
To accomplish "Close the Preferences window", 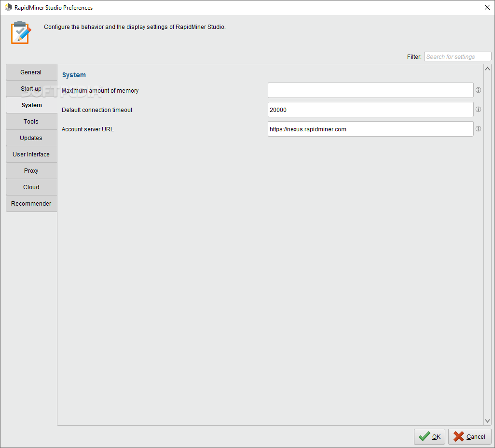I will 487,7.
